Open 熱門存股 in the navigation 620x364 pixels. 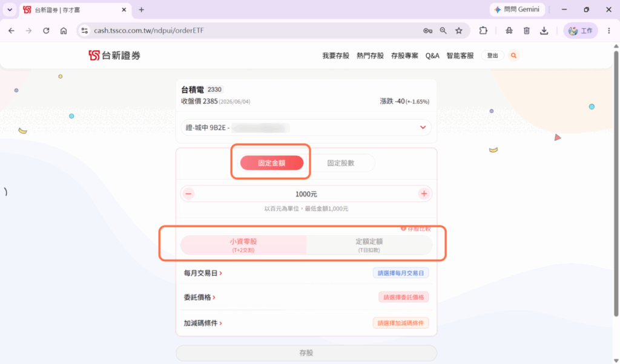(x=370, y=56)
